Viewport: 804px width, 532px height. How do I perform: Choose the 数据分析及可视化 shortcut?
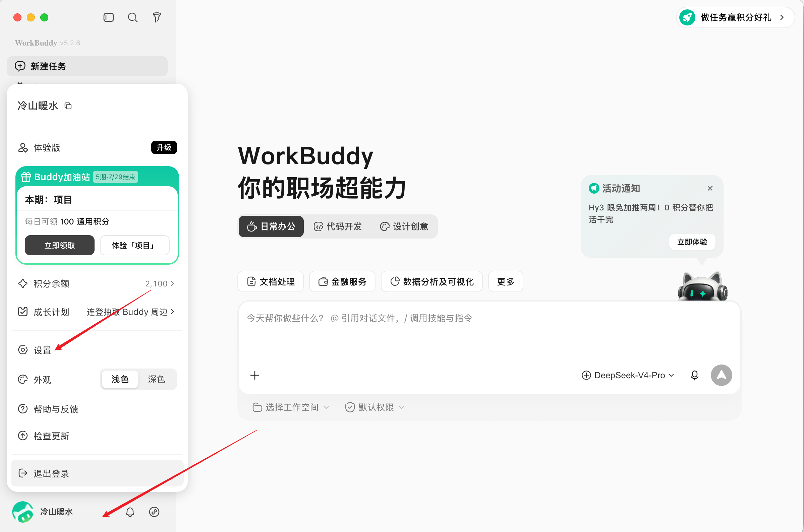[x=432, y=282]
